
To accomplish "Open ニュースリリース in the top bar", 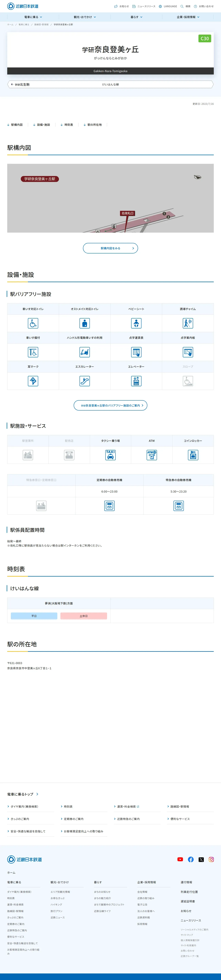I will click(x=143, y=7).
